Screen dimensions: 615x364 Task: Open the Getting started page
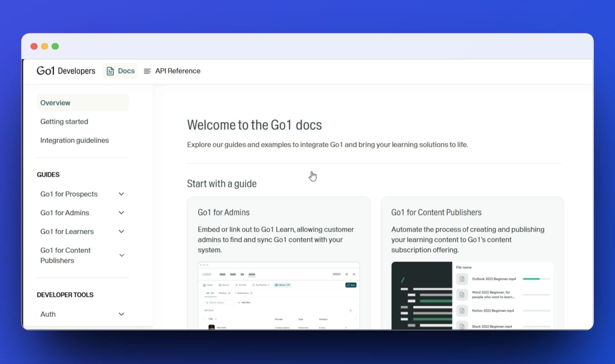click(x=64, y=122)
